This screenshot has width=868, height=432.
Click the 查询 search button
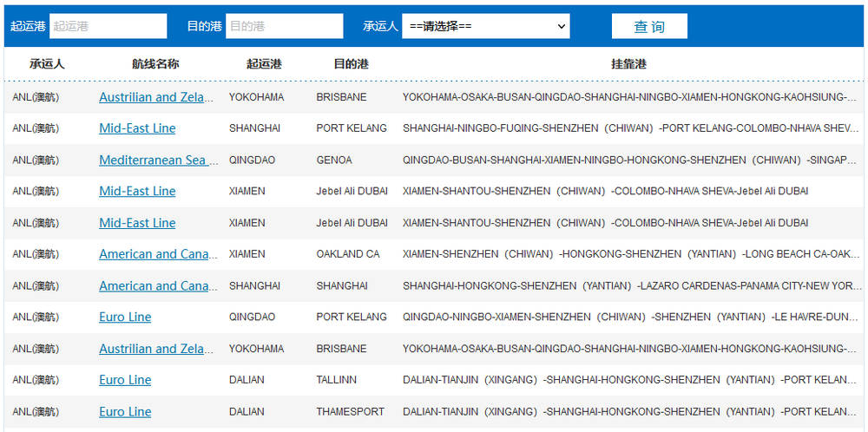point(649,26)
